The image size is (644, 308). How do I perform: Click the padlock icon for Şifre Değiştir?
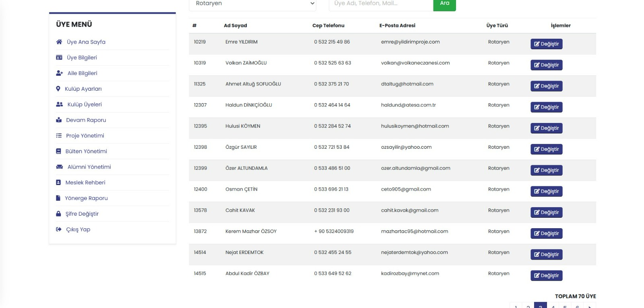(x=58, y=214)
